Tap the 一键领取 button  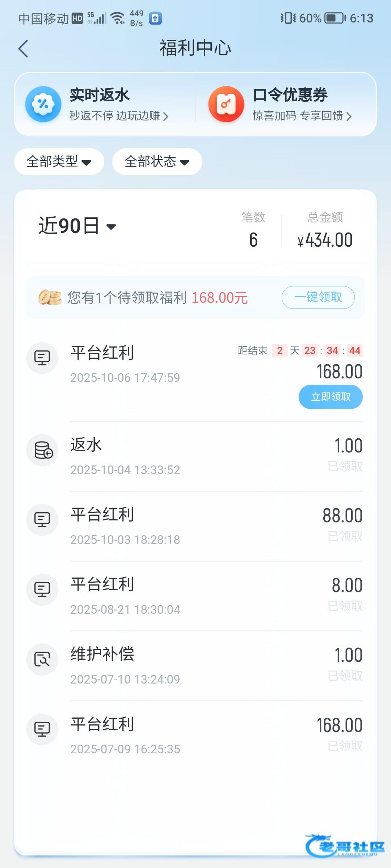click(x=318, y=297)
